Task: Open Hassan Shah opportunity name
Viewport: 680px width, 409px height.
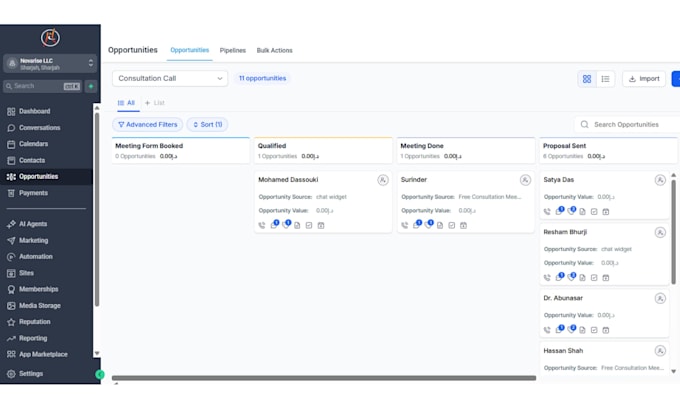Action: pos(563,350)
